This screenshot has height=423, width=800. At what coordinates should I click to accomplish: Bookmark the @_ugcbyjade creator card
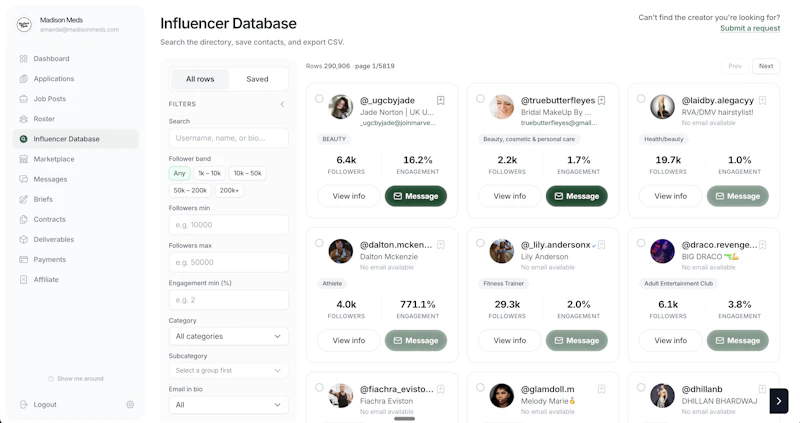440,101
